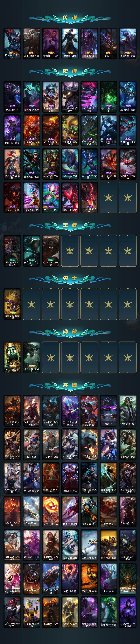This screenshot has width=140, height=644.
Task: Click the 奥德赛 凯隐 skin card
Action: click(x=70, y=43)
